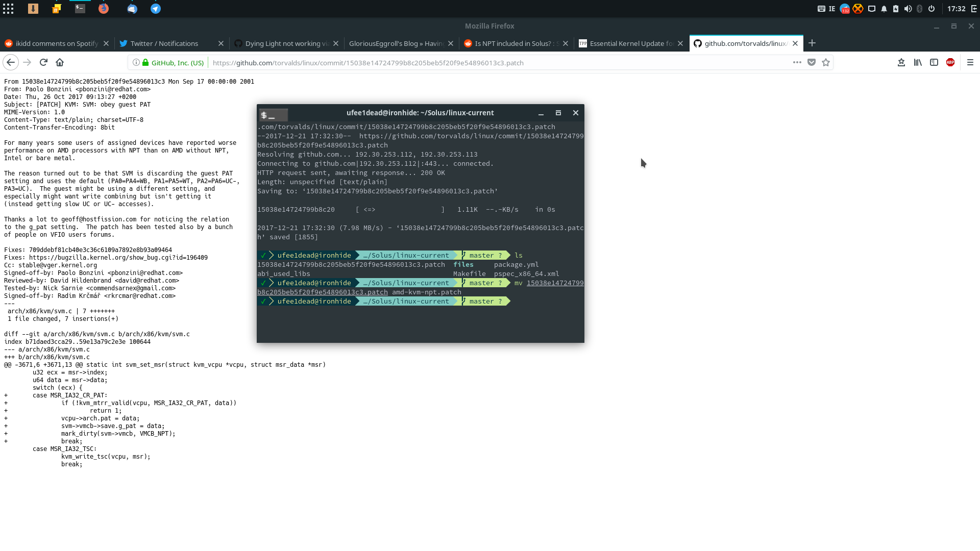
Task: Open the display tray icon
Action: (x=872, y=9)
